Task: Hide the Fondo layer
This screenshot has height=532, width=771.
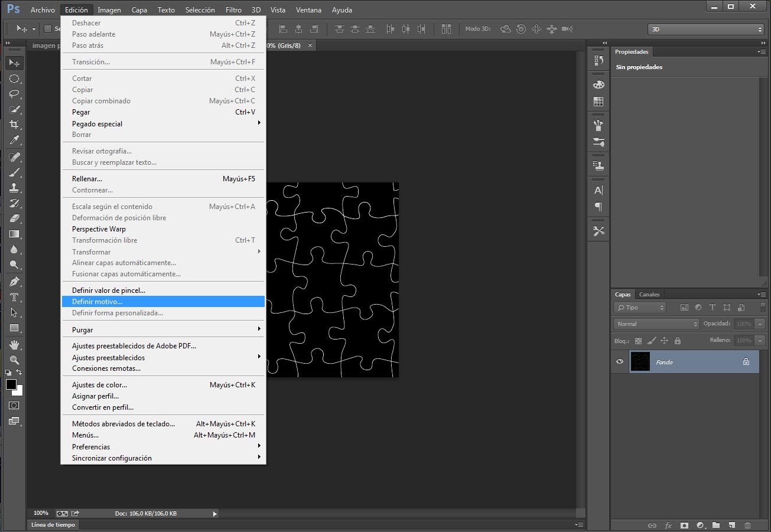Action: pyautogui.click(x=619, y=361)
